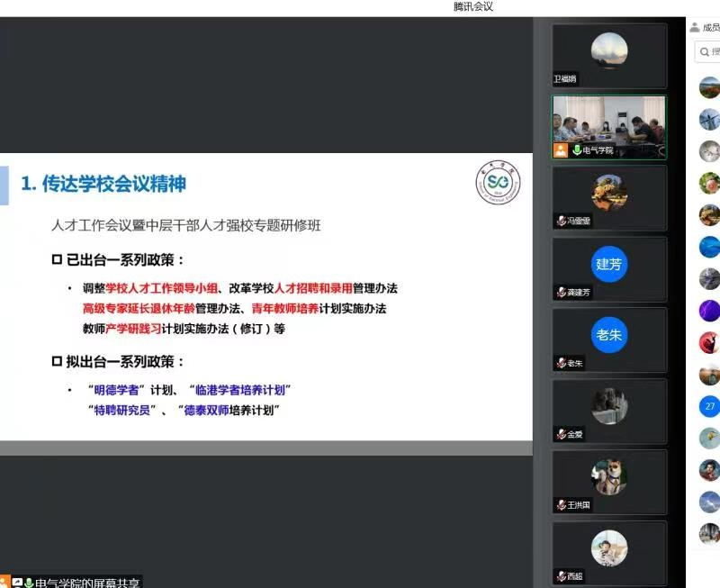Click muted mic icon on 金爱 tile
This screenshot has height=588, width=720.
click(x=561, y=434)
